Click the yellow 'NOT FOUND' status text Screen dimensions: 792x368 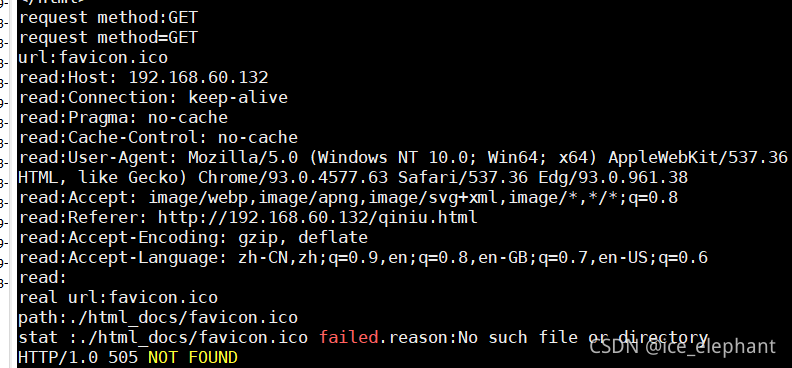[x=192, y=357]
